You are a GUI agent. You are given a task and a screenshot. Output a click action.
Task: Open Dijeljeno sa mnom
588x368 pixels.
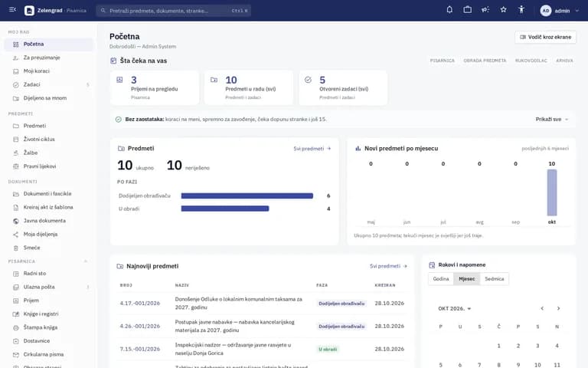pyautogui.click(x=49, y=98)
